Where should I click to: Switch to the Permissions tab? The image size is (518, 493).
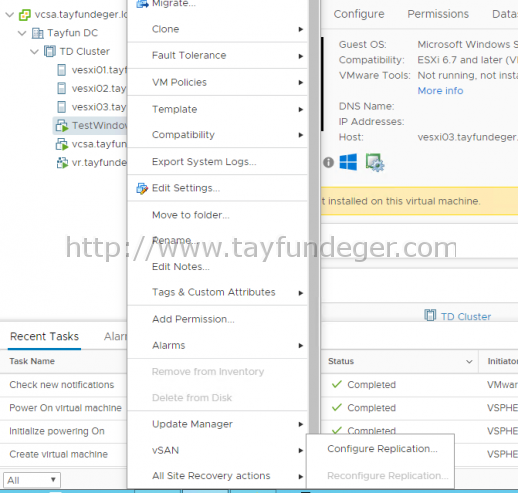(x=438, y=14)
